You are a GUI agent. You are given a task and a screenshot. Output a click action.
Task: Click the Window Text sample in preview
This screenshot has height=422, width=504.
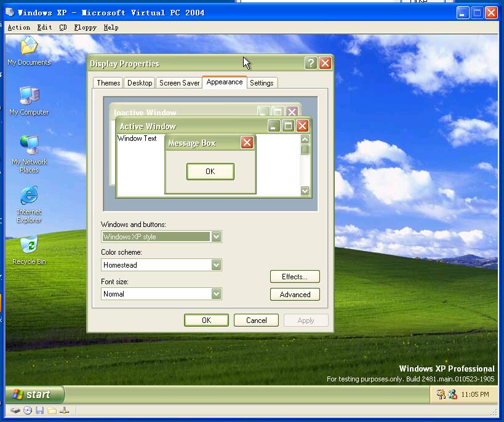(x=137, y=138)
